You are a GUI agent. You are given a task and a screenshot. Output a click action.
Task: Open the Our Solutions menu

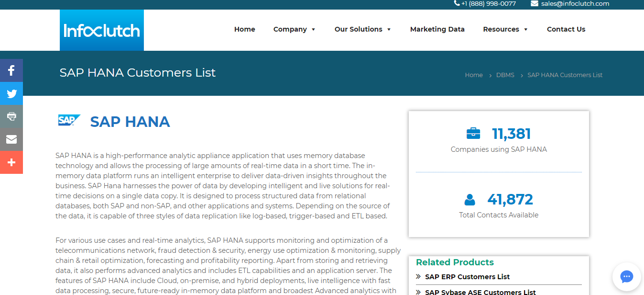click(x=359, y=29)
